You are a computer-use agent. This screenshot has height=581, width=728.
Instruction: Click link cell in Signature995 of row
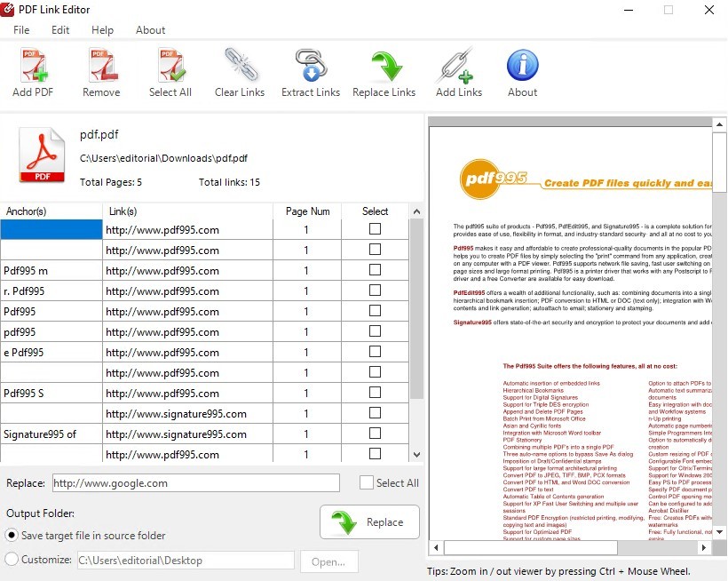pos(187,434)
